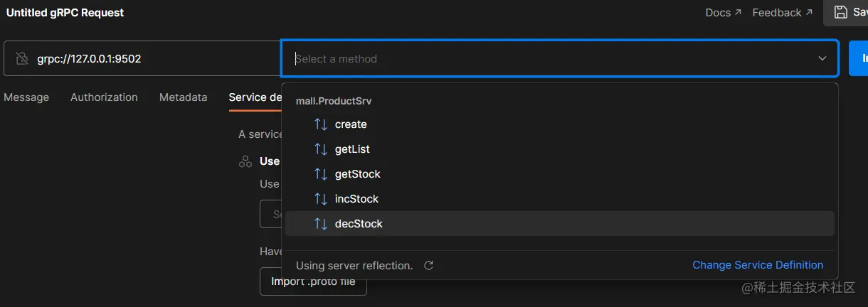Open the Docs link

click(723, 12)
